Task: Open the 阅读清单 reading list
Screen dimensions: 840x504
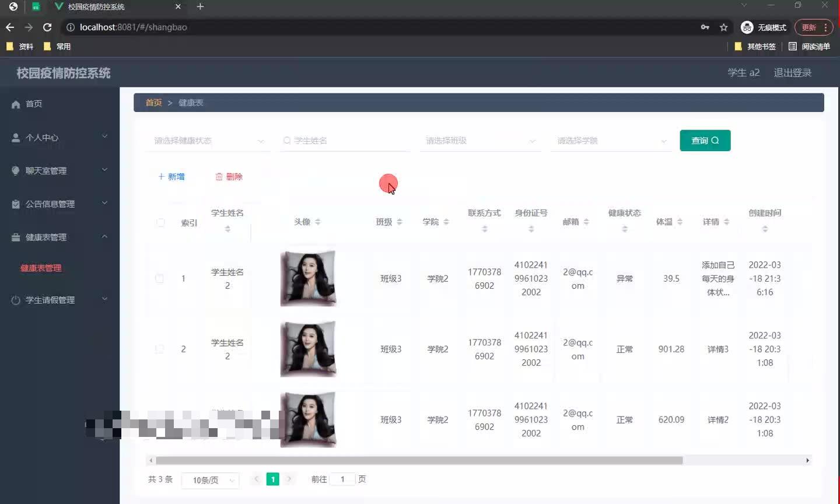Action: pos(809,47)
